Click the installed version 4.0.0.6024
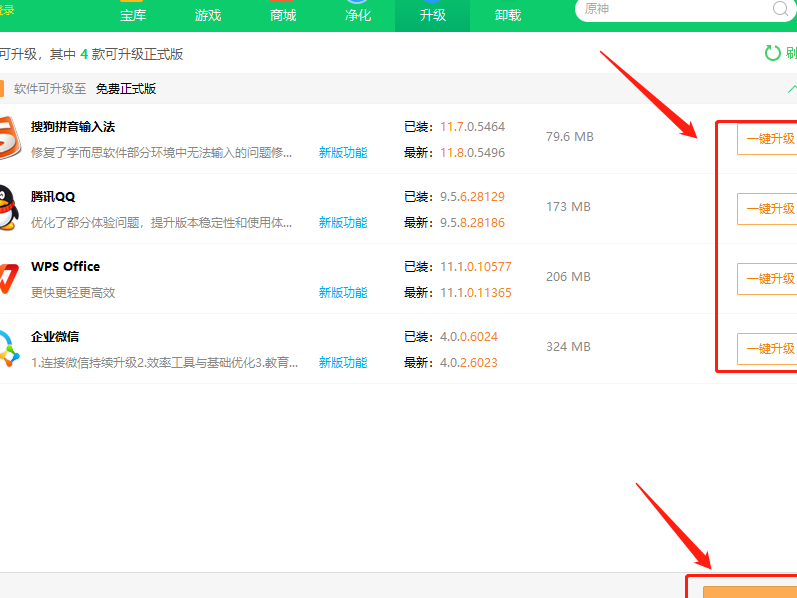Viewport: 797px width, 598px height. pyautogui.click(x=469, y=337)
